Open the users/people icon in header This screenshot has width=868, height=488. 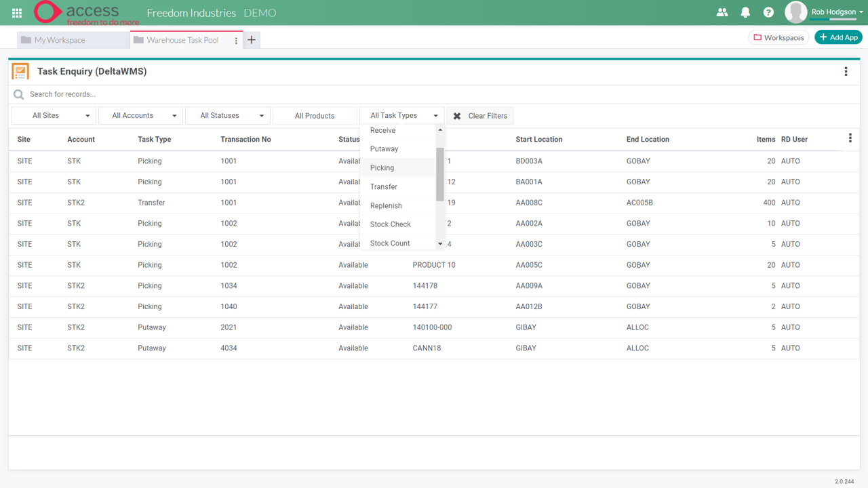[722, 12]
